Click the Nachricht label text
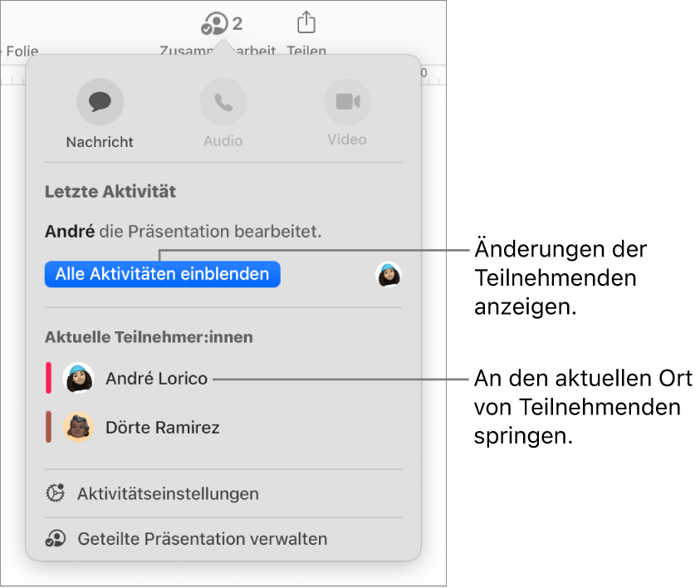The height and width of the screenshot is (588, 700). click(100, 142)
